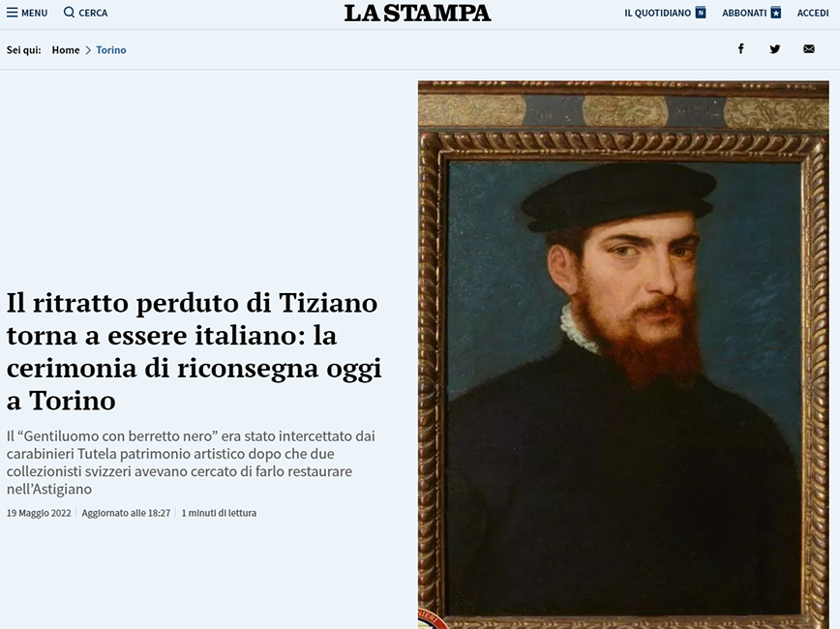Click the Il Quotidiano newspaper icon

click(x=701, y=13)
